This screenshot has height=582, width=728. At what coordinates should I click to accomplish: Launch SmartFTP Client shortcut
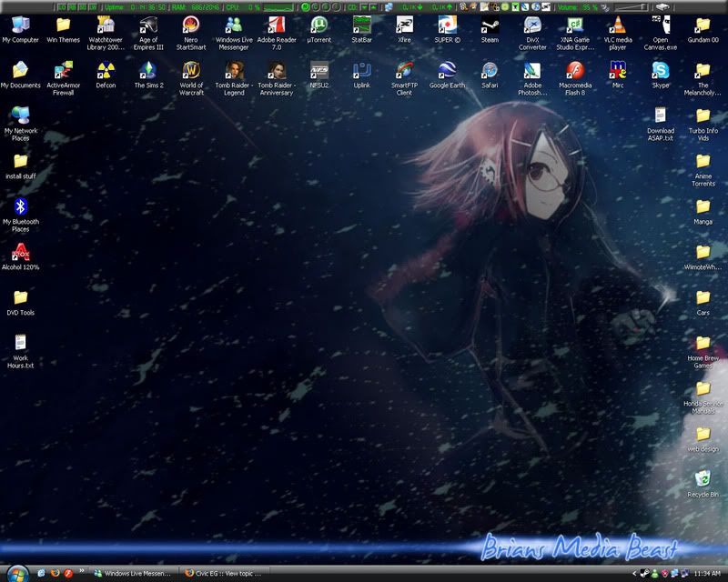404,78
